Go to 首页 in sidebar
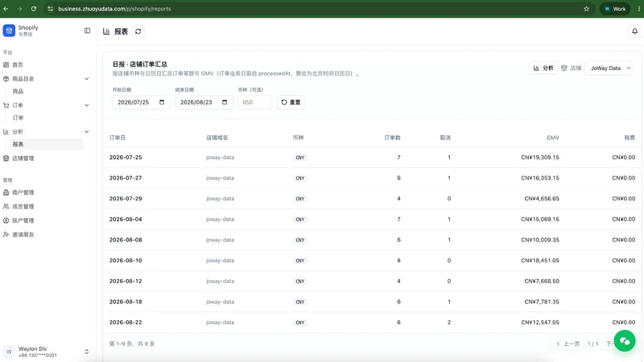 tap(18, 65)
